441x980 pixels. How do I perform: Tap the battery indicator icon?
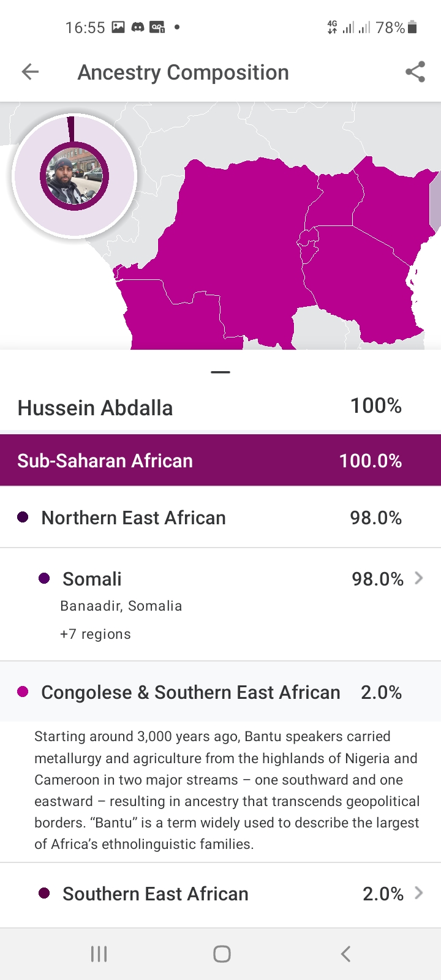[x=412, y=27]
